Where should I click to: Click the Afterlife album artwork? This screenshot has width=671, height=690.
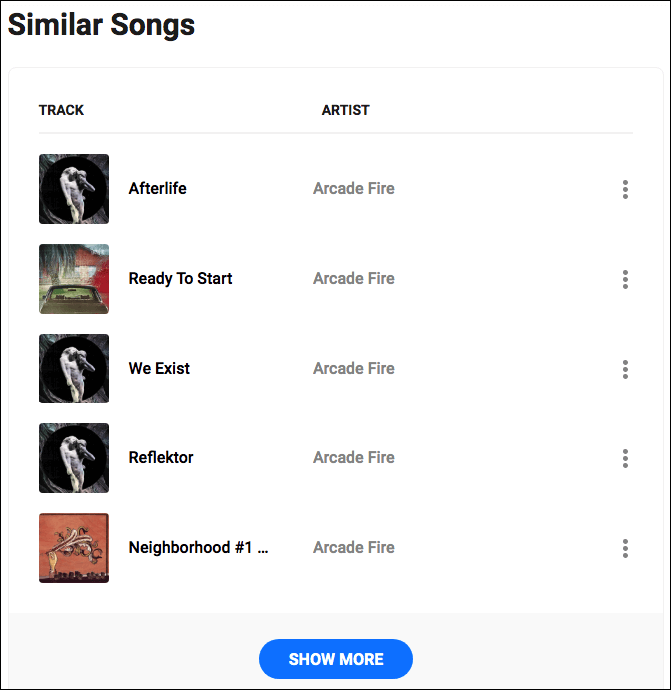[74, 189]
